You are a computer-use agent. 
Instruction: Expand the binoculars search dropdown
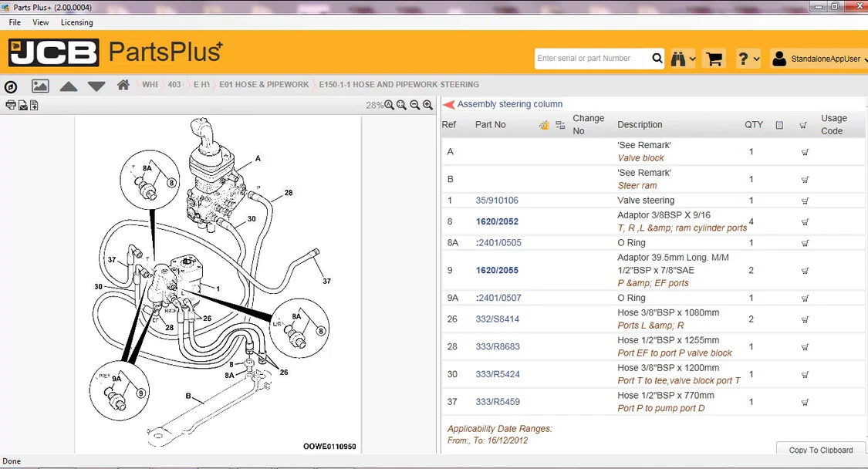tap(683, 59)
